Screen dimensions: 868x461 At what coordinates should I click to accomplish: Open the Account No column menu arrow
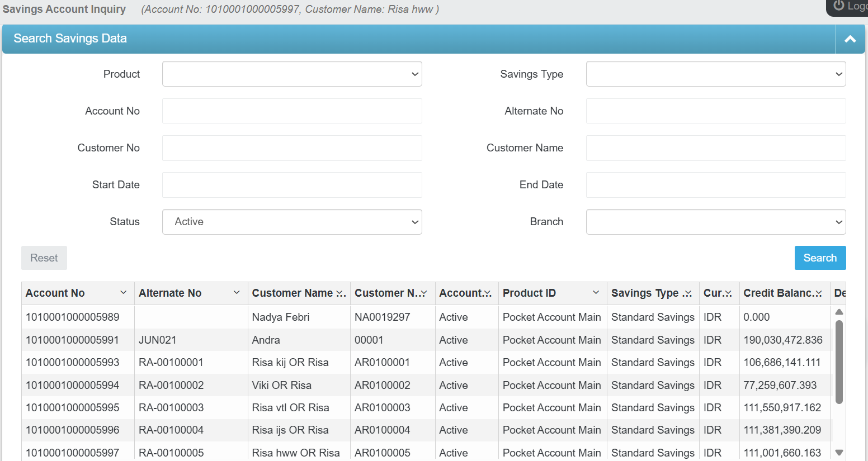click(123, 292)
